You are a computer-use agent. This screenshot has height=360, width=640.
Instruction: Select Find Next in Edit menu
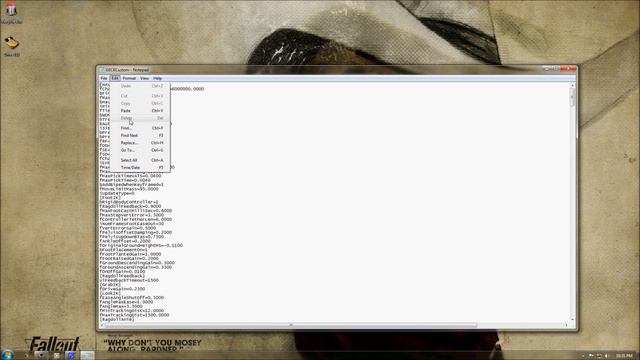point(140,135)
